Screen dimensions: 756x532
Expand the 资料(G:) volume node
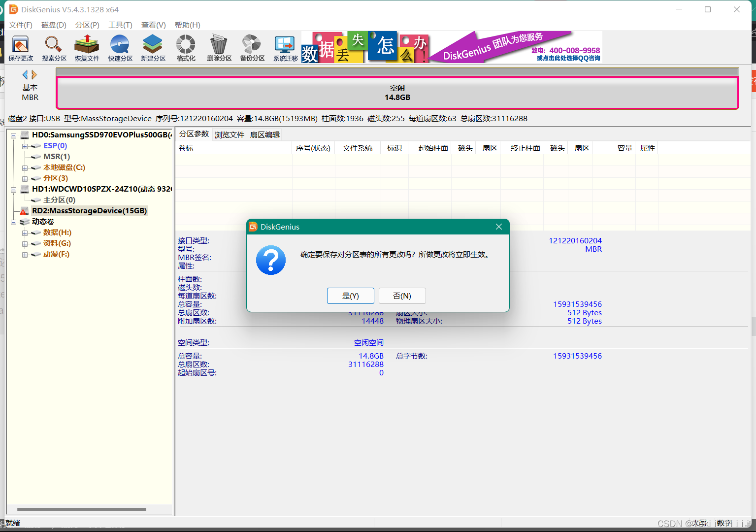25,244
